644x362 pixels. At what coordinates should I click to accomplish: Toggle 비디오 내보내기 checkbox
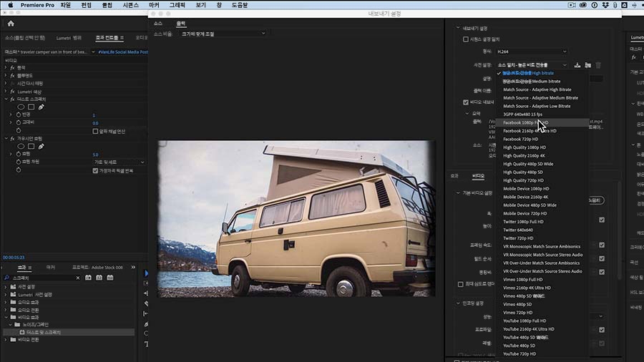tap(465, 102)
